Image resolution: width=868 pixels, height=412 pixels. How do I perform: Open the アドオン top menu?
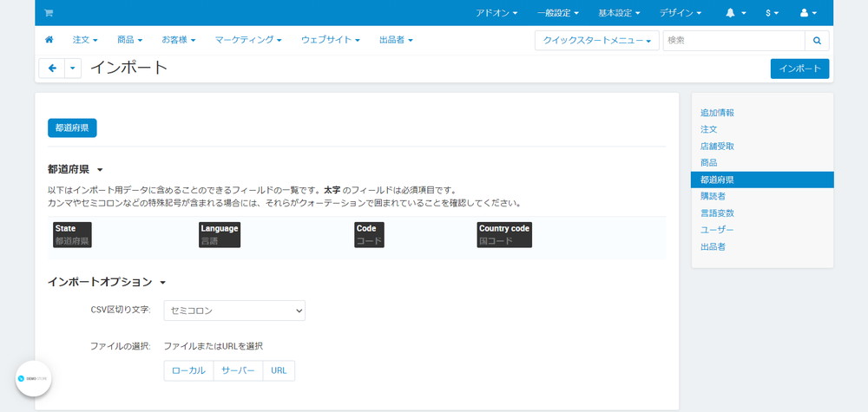(x=496, y=13)
